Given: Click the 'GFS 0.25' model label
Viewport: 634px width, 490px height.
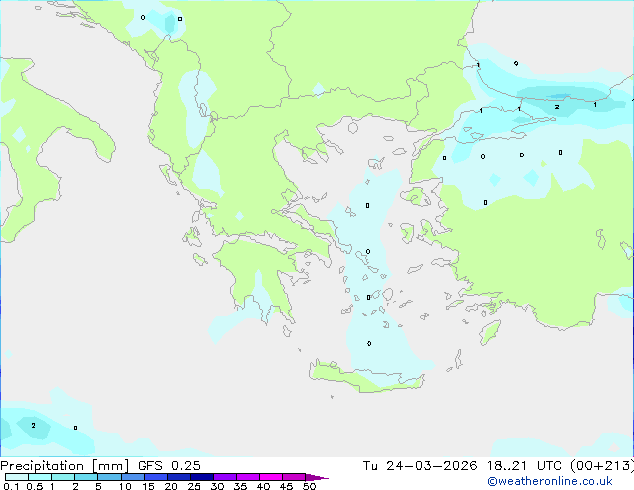Looking at the screenshot, I should pos(169,466).
